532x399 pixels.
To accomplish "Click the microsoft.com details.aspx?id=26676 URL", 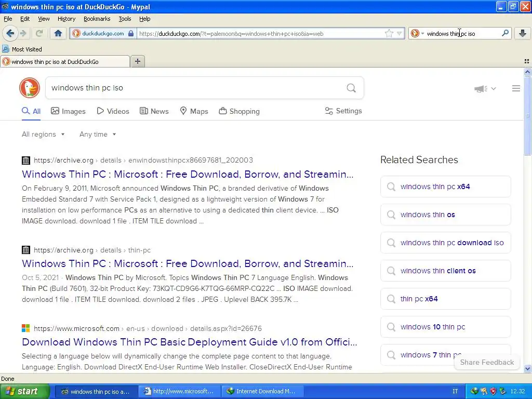I will [148, 328].
